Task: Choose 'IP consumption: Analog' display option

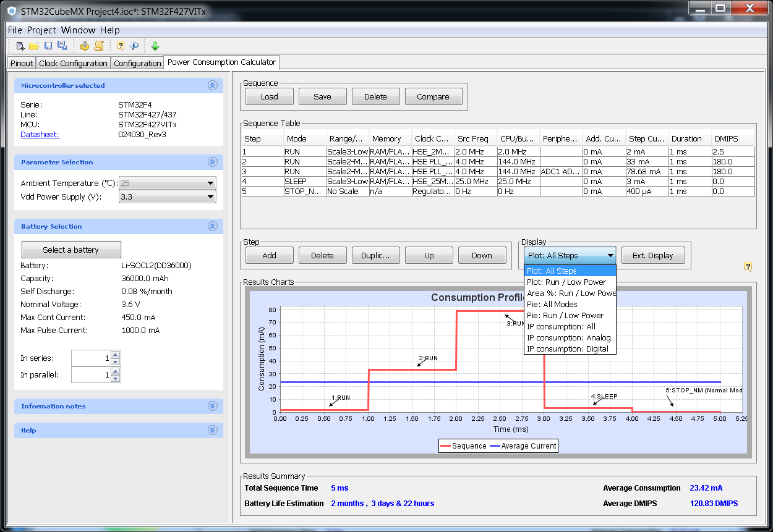Action: pos(568,337)
